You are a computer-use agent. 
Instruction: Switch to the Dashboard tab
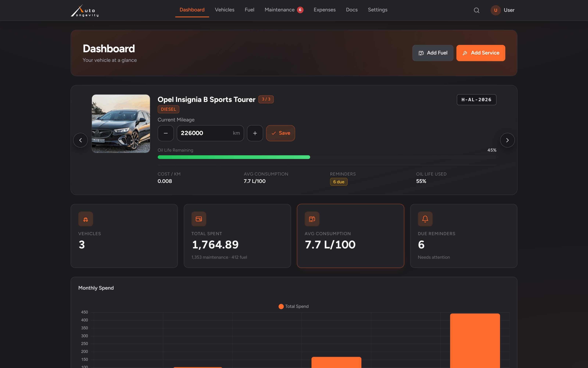click(x=192, y=10)
